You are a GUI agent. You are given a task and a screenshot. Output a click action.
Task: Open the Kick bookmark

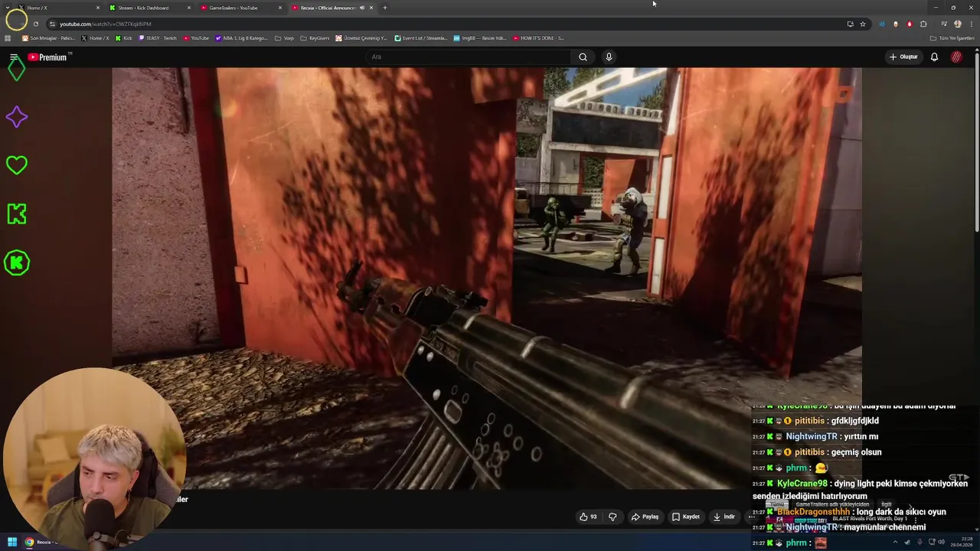click(x=124, y=37)
